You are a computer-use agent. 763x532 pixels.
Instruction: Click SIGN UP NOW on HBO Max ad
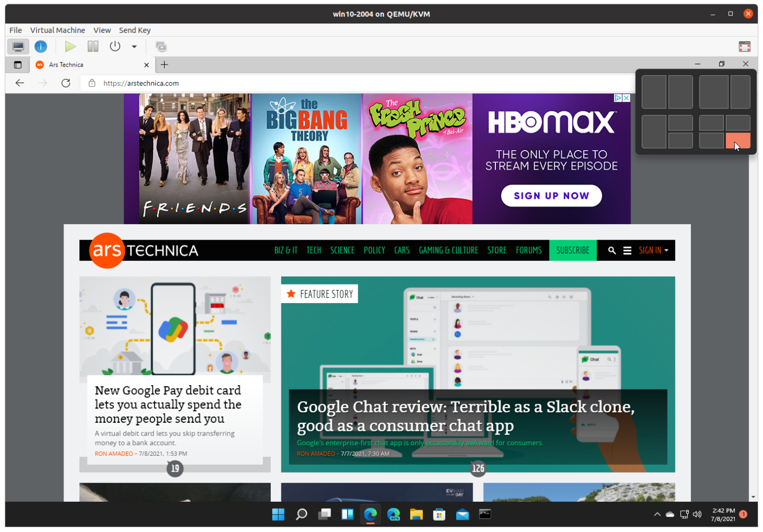[x=551, y=196]
